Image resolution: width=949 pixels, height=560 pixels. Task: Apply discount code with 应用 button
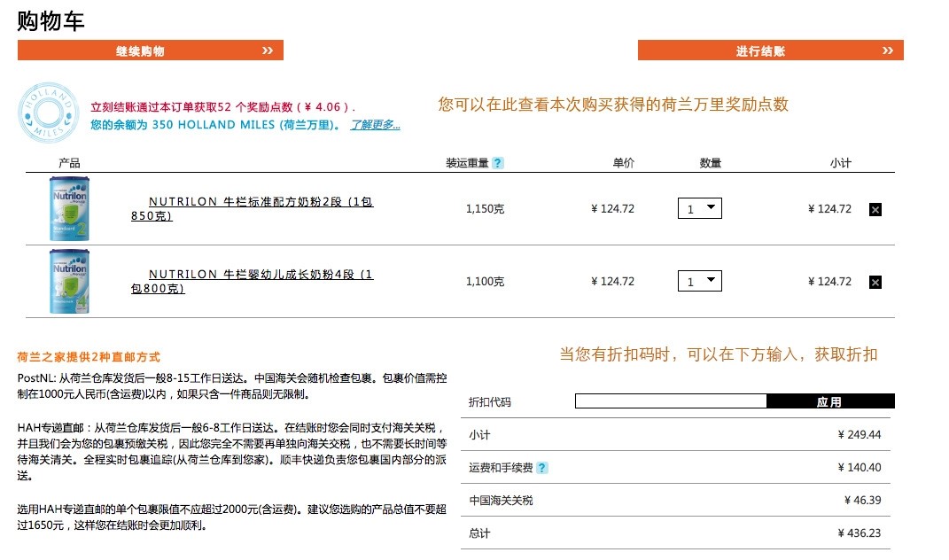coord(830,401)
